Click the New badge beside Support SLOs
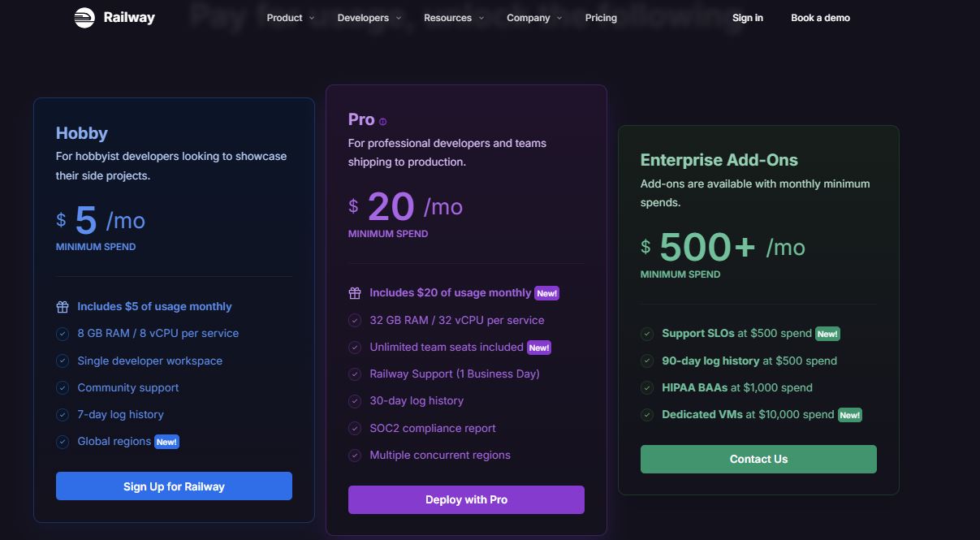Screen dimensions: 980x540 [x=827, y=334]
